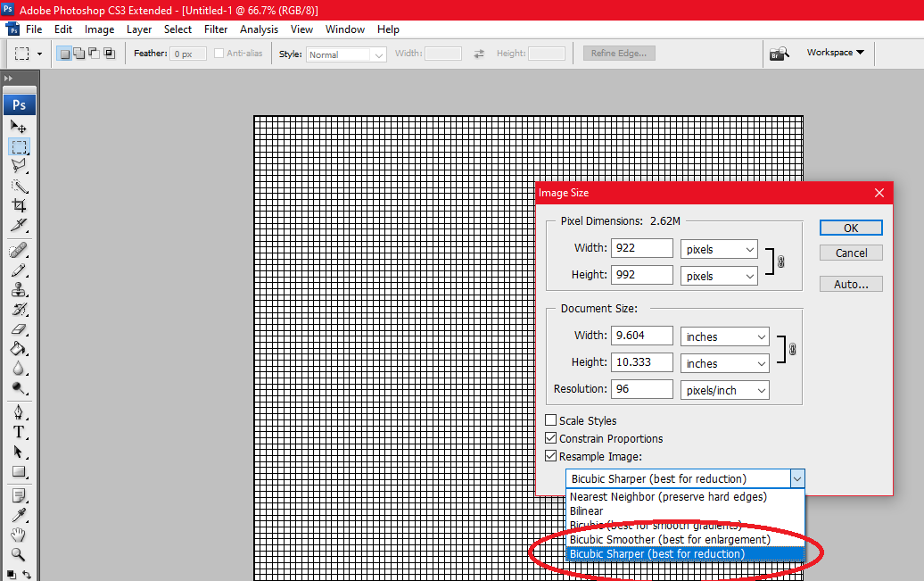Select the Eyedropper tool
This screenshot has width=924, height=581.
[19, 515]
